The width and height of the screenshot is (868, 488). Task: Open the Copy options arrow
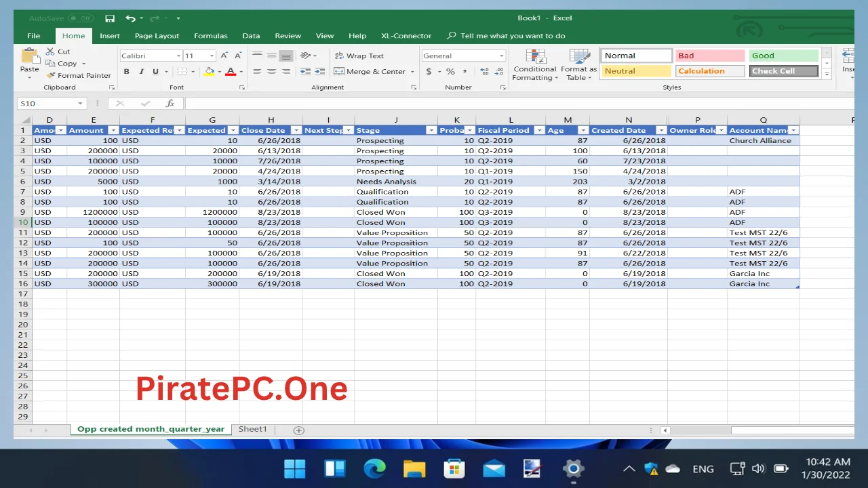point(83,64)
